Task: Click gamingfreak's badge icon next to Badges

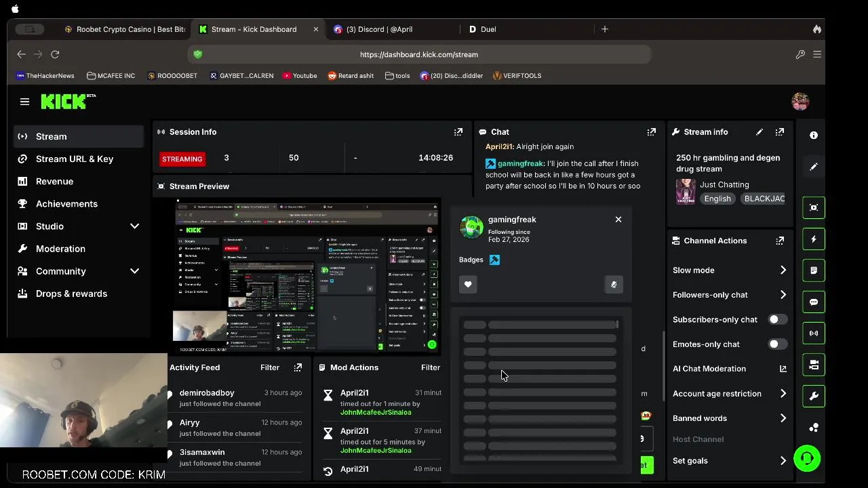Action: coord(494,260)
